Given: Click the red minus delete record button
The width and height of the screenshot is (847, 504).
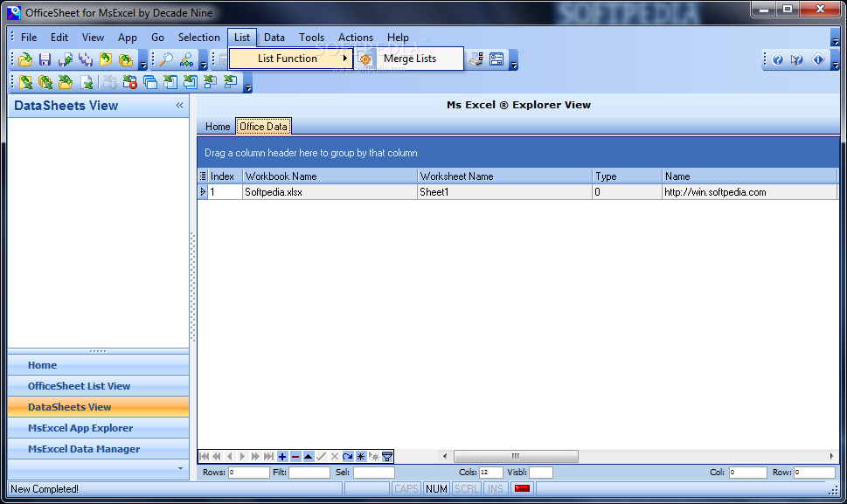Looking at the screenshot, I should [295, 457].
